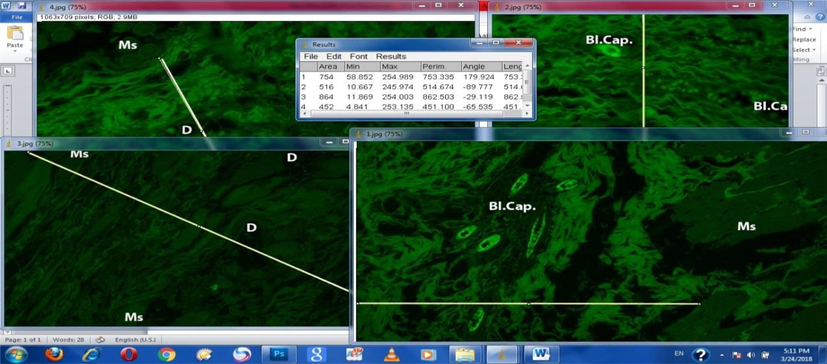Viewport: 827px width, 364px height.
Task: Click the Area column header in Results
Action: [331, 66]
